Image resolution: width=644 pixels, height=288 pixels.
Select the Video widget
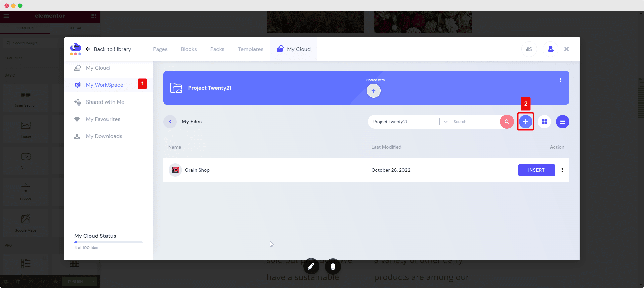coord(26,161)
